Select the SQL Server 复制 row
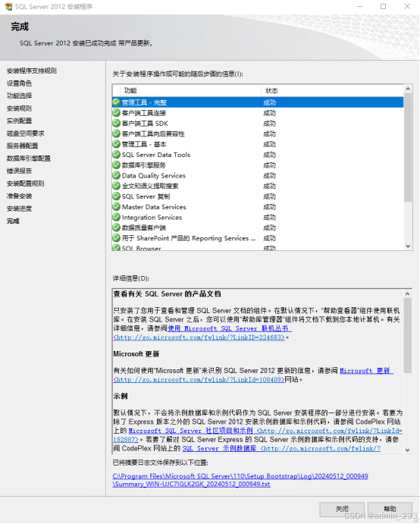The image size is (420, 524). pos(258,196)
